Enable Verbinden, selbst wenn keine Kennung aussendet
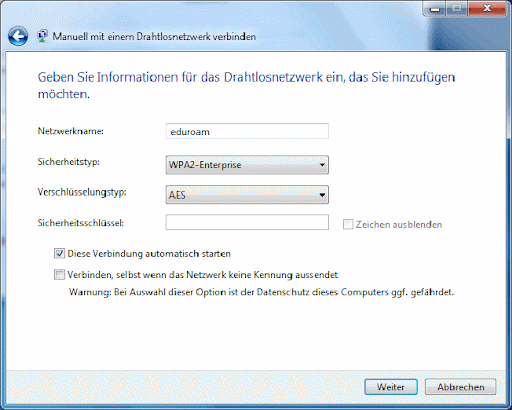This screenshot has height=410, width=512. click(x=59, y=275)
